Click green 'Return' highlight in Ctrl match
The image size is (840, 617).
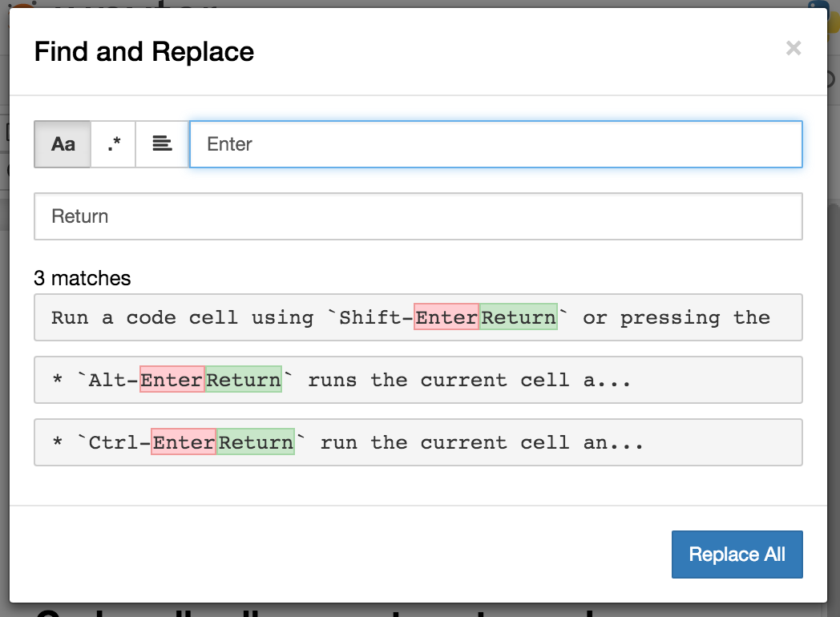[x=256, y=442]
